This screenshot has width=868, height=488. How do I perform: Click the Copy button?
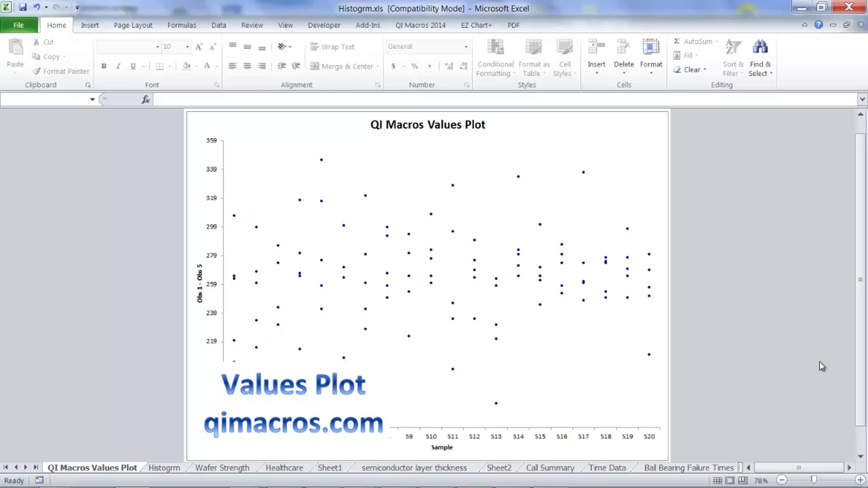tap(46, 57)
